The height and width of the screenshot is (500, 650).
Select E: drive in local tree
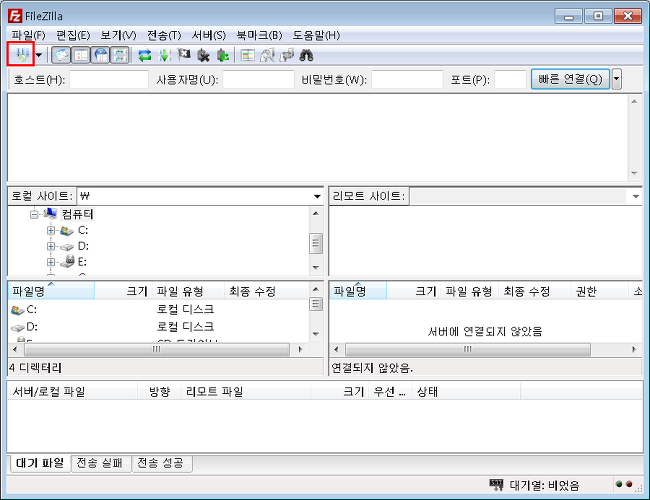pos(82,262)
